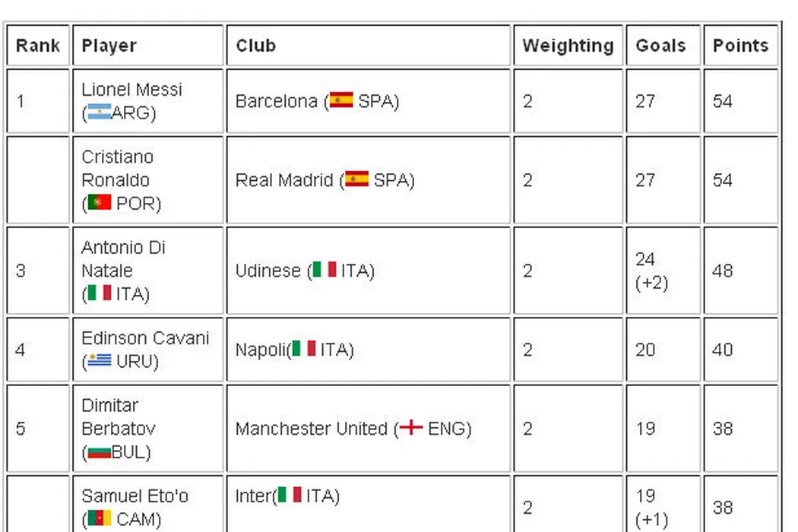The width and height of the screenshot is (798, 532).
Task: Click the Bulgaria flag under Dimitar Berbatov
Action: tap(99, 452)
